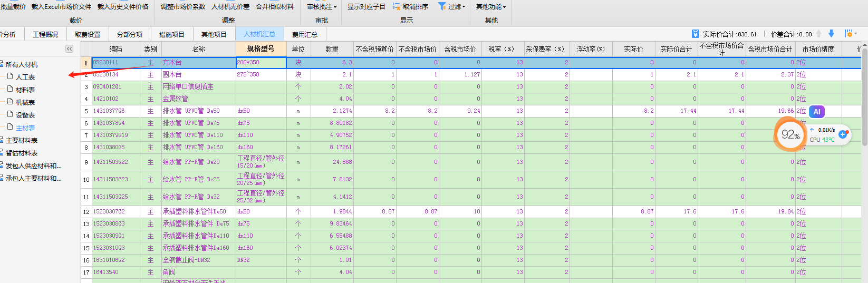Open the 审核批注 dropdown
The image size is (868, 283).
coord(322,7)
